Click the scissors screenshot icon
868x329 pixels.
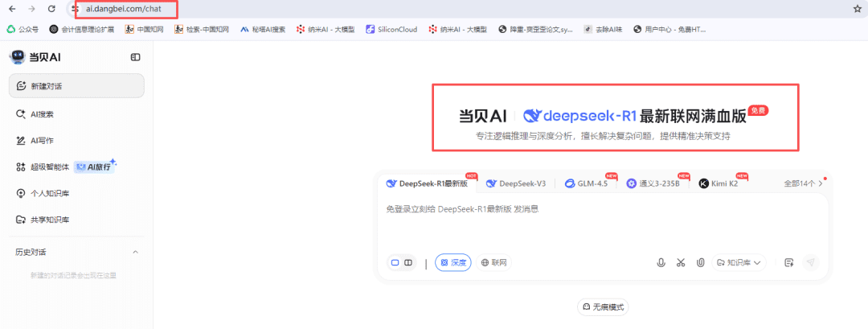(681, 262)
